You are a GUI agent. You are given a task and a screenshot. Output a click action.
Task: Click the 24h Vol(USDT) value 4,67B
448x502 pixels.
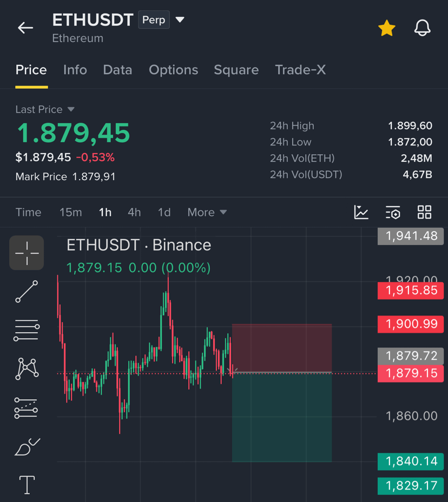417,175
